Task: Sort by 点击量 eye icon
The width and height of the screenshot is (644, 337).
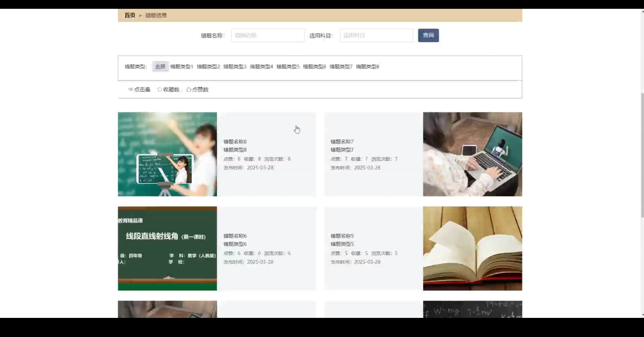Action: pyautogui.click(x=131, y=90)
